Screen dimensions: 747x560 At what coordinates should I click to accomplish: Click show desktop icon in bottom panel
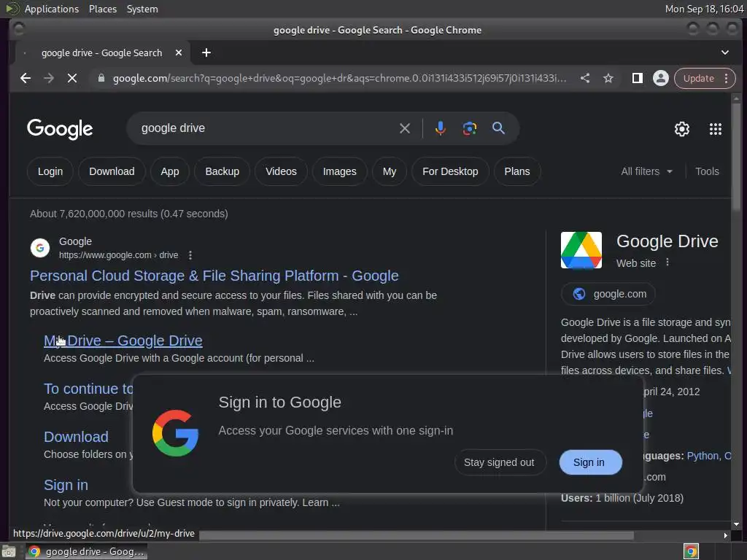(x=9, y=552)
